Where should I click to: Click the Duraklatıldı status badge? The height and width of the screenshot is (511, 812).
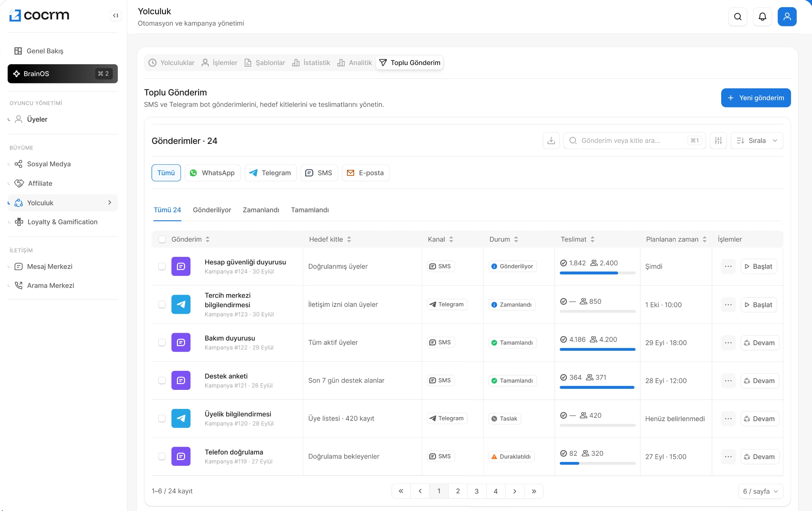pos(511,457)
